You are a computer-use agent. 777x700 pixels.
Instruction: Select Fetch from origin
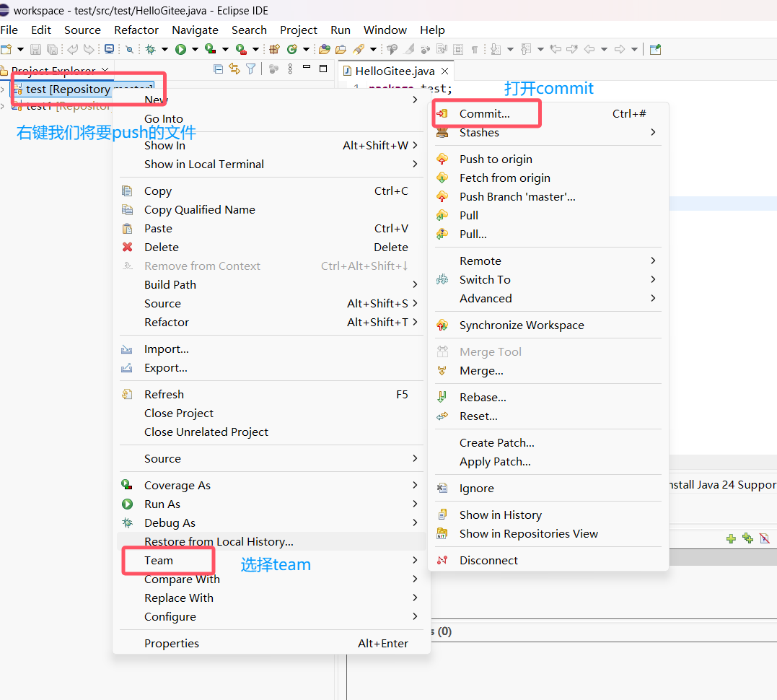pos(548,178)
